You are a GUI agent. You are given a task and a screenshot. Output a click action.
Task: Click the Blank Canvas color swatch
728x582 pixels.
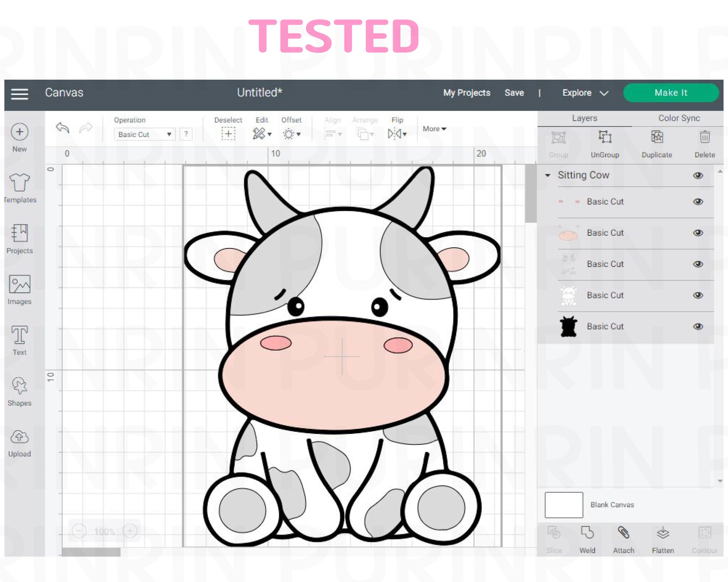click(563, 505)
